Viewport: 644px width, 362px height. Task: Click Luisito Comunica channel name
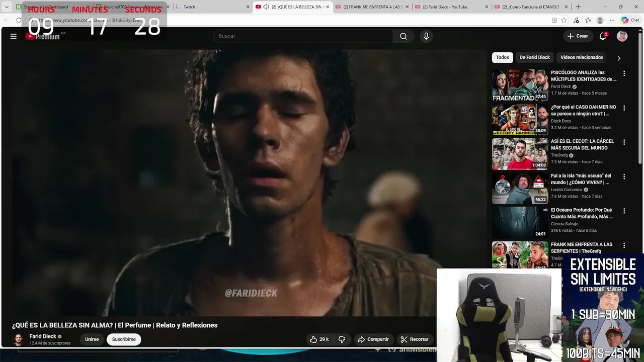(567, 190)
